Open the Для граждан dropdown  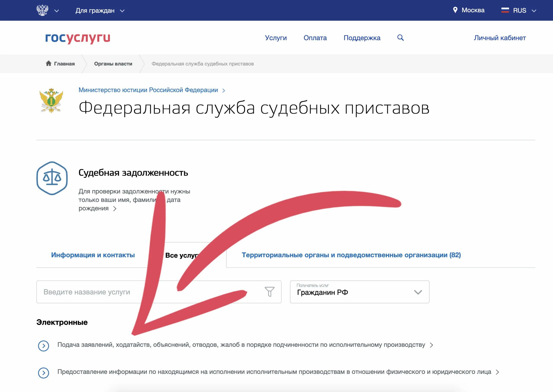[x=100, y=11]
